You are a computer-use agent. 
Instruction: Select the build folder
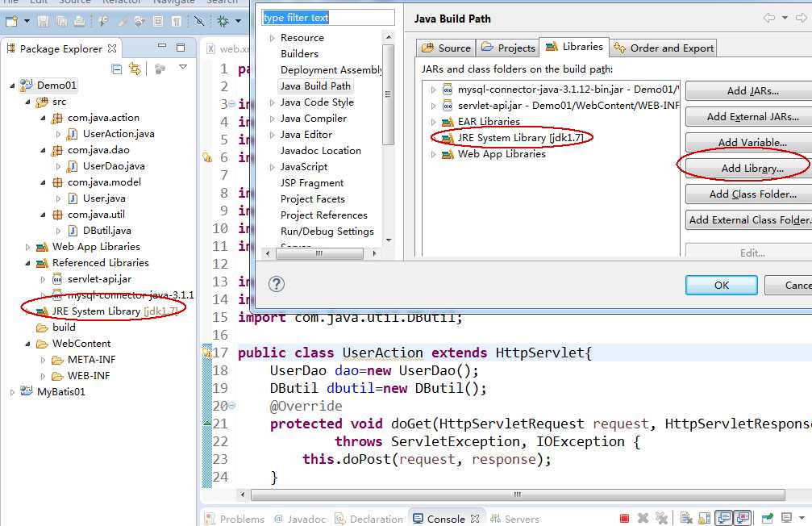point(63,328)
